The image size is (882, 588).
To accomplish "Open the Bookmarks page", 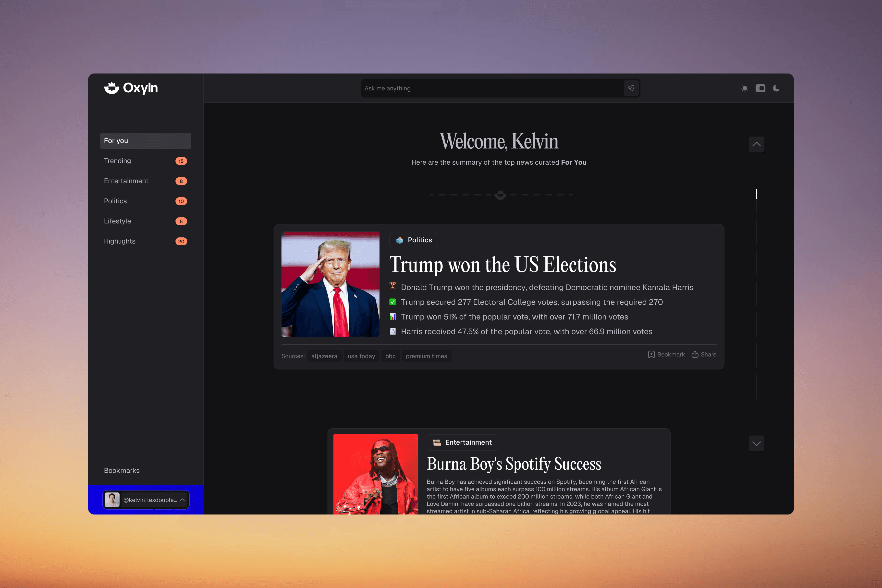I will (x=122, y=471).
